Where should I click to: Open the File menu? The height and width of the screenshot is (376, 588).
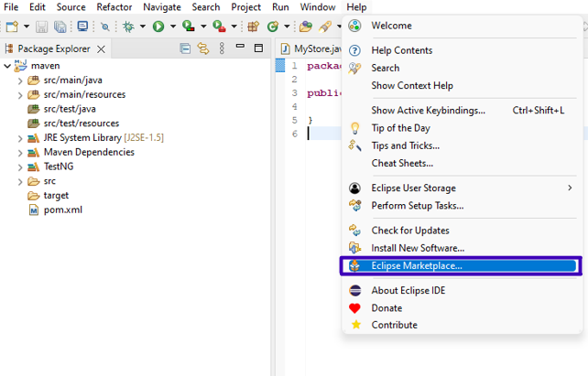11,7
